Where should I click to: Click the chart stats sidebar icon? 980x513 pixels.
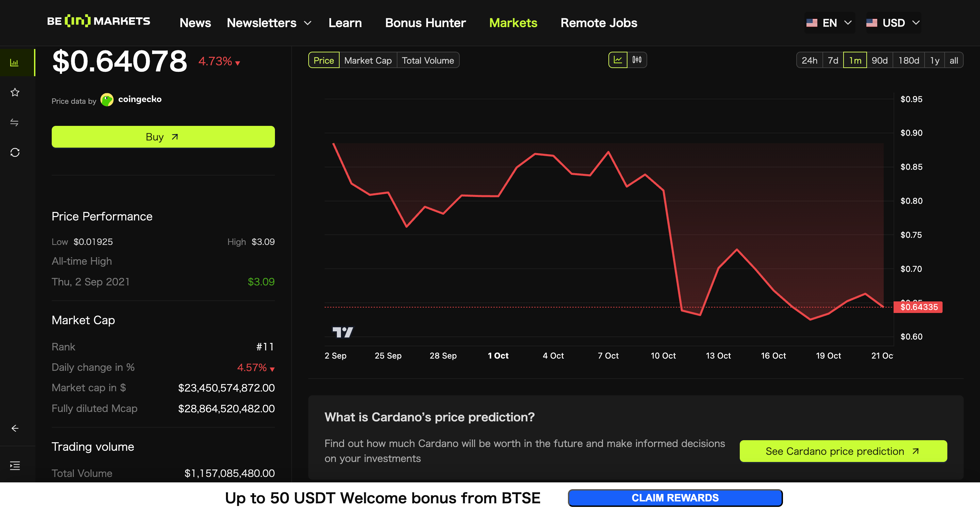[x=14, y=63]
